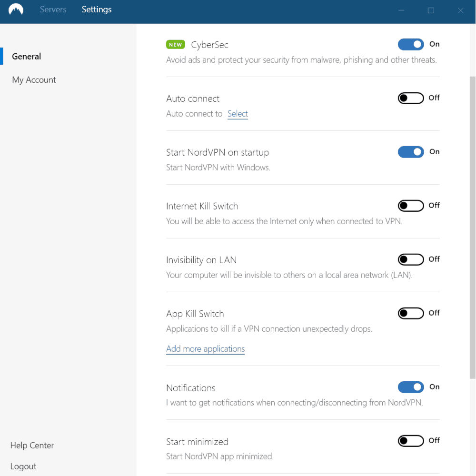
Task: Switch to the Settings tab
Action: pos(97,10)
